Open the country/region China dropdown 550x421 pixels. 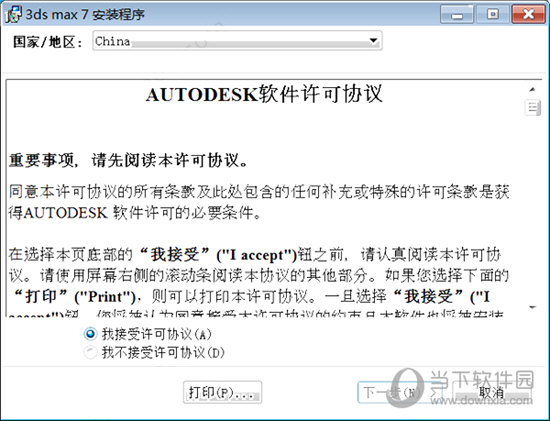point(237,41)
